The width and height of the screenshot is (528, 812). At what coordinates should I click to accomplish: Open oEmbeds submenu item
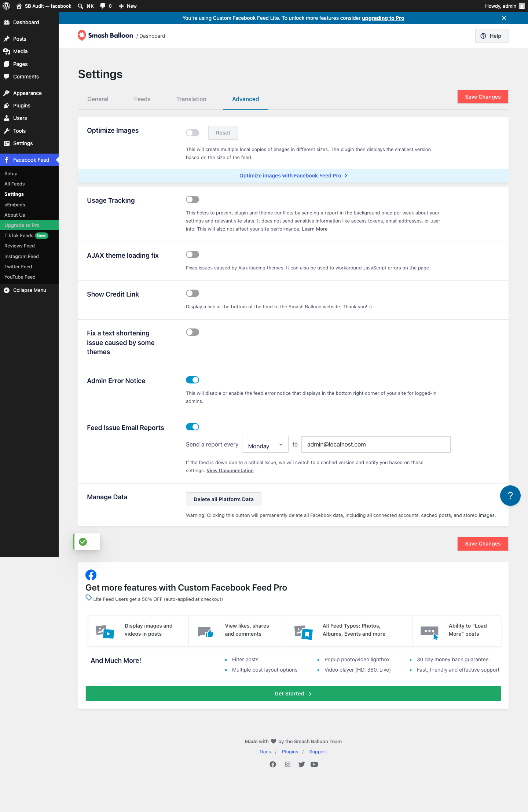[29, 205]
